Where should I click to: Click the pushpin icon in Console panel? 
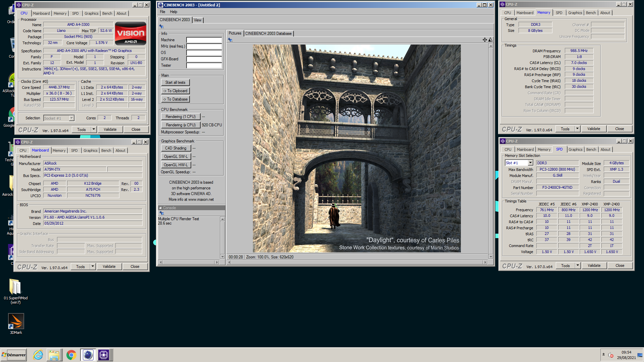(162, 213)
